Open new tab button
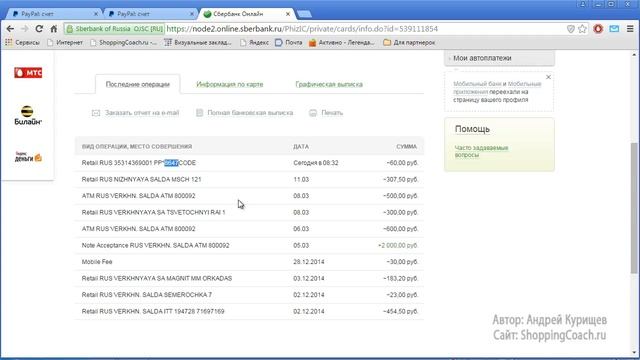The width and height of the screenshot is (640, 360). click(304, 14)
